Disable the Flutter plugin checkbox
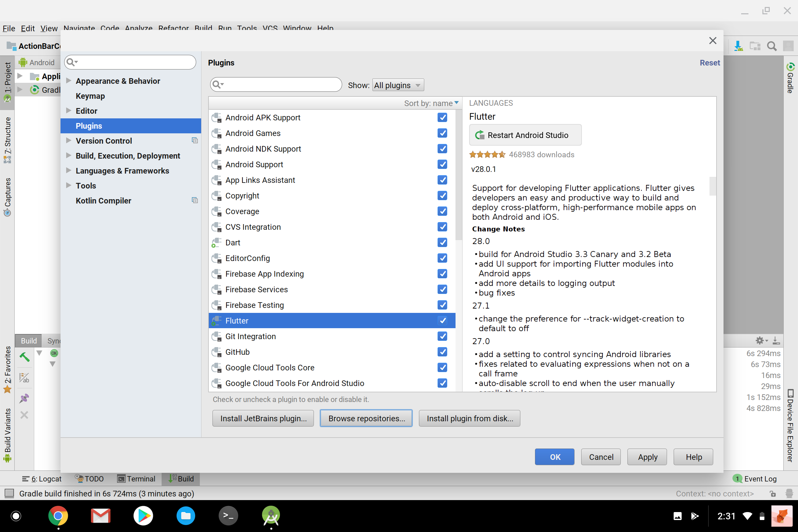This screenshot has height=532, width=798. 443,320
